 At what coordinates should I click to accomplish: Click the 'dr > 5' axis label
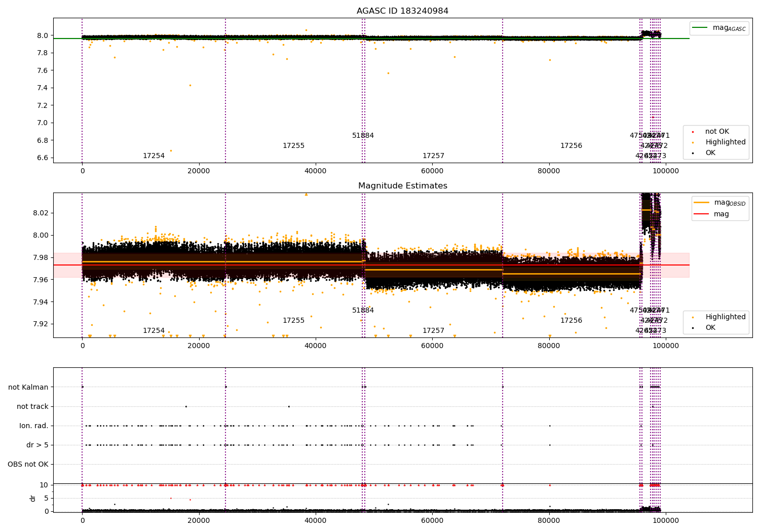point(37,445)
